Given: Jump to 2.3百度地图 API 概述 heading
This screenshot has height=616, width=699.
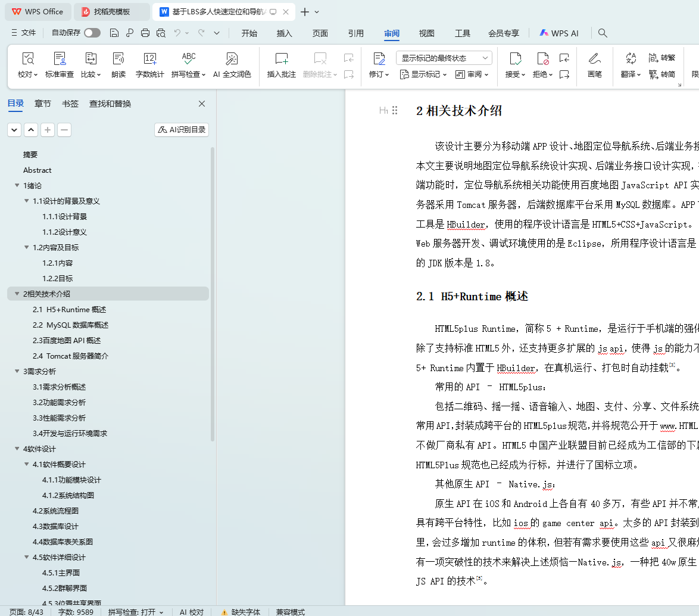Looking at the screenshot, I should 67,341.
